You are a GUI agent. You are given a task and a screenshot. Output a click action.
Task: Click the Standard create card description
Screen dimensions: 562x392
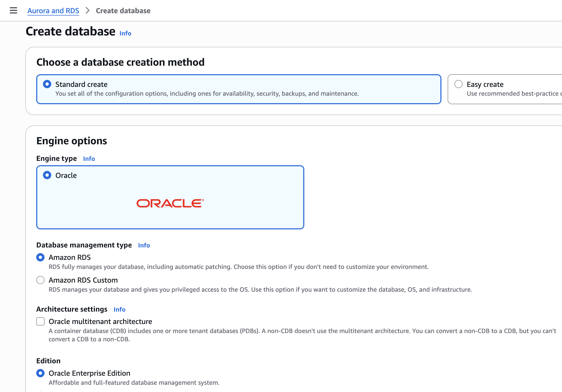(x=207, y=94)
